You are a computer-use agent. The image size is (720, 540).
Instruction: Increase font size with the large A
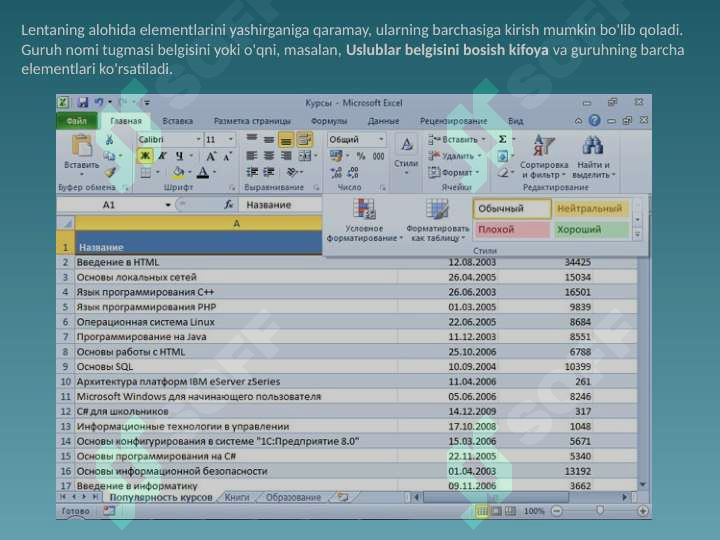211,157
